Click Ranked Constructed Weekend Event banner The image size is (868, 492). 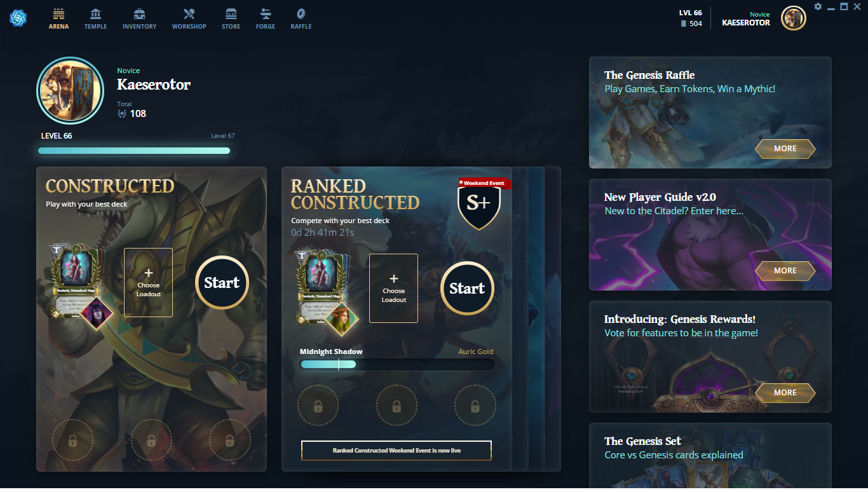point(397,450)
